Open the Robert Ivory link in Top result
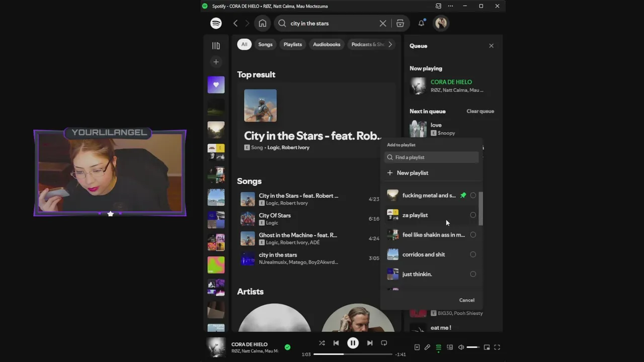The height and width of the screenshot is (362, 644). point(295,147)
